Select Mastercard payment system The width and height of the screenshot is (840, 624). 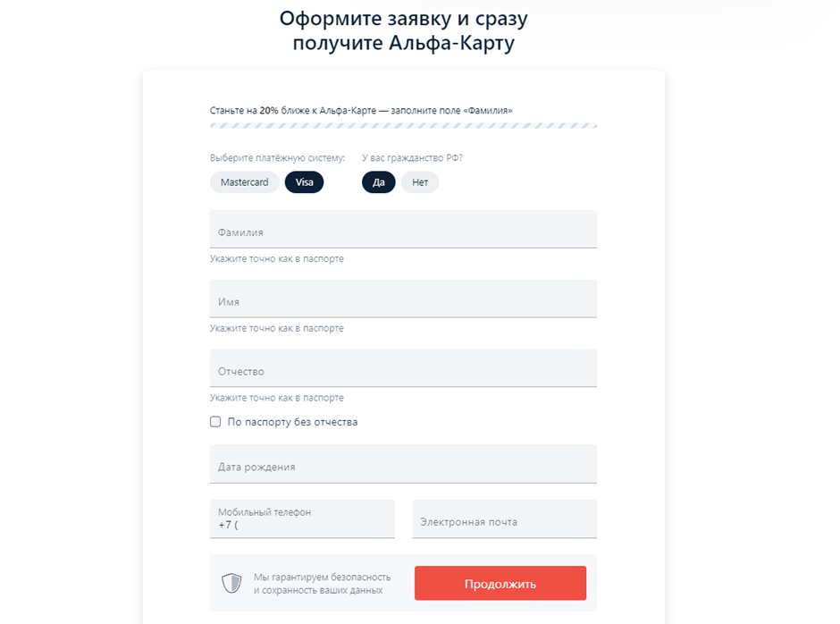pos(244,182)
